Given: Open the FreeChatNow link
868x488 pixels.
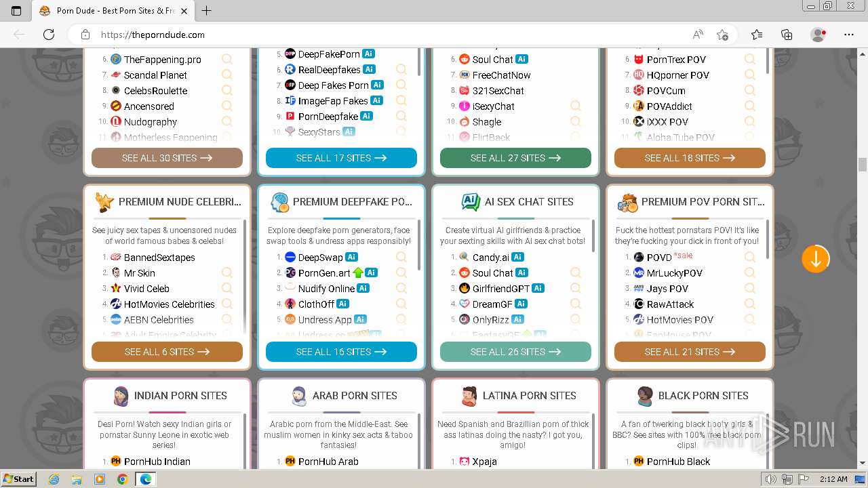Looking at the screenshot, I should [501, 75].
